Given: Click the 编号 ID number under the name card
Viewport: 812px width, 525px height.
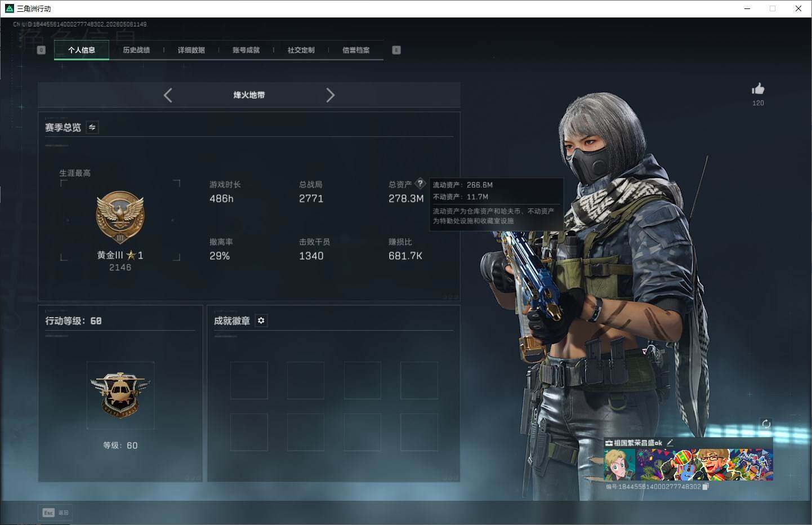Looking at the screenshot, I should pyautogui.click(x=653, y=487).
